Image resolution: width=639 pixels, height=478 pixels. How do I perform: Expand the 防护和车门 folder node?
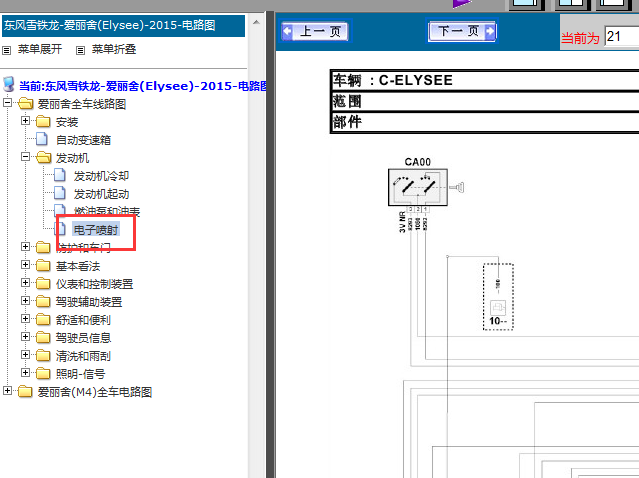pyautogui.click(x=25, y=247)
